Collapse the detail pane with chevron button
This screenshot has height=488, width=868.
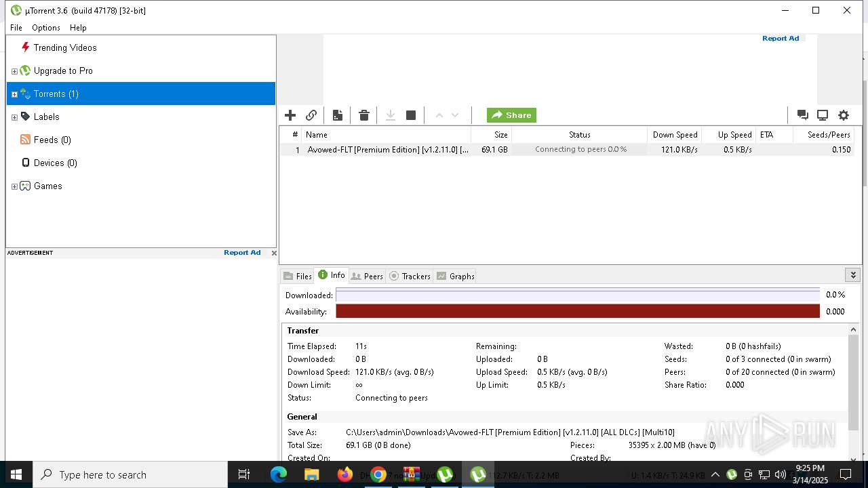click(x=853, y=274)
